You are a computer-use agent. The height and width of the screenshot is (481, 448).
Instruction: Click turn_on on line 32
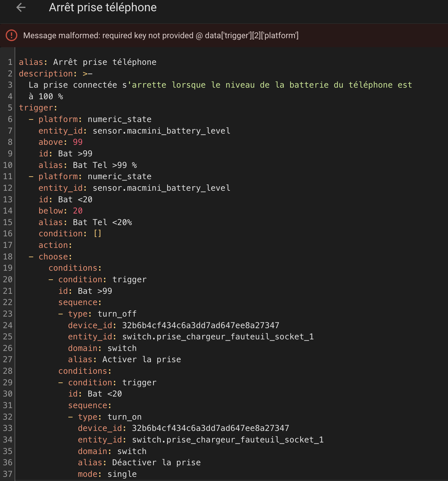[125, 417]
